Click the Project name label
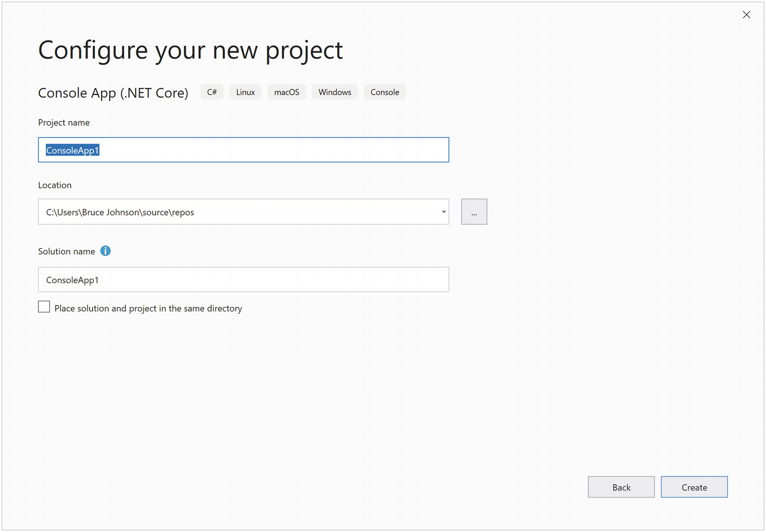The image size is (766, 532). coord(64,123)
